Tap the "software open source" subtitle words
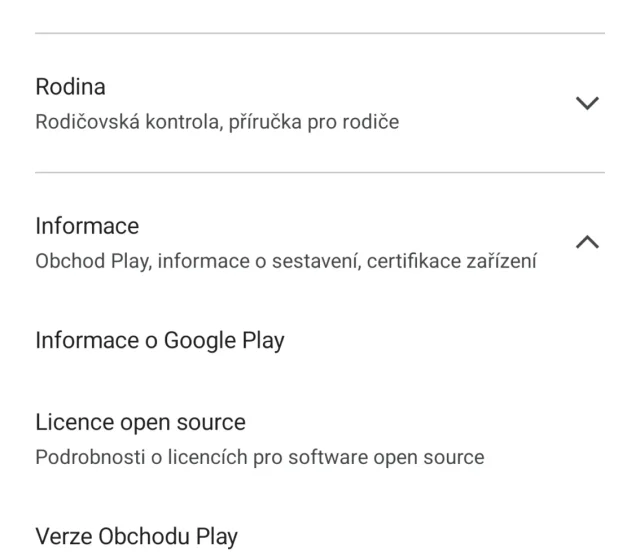The height and width of the screenshot is (560, 640). point(398,458)
